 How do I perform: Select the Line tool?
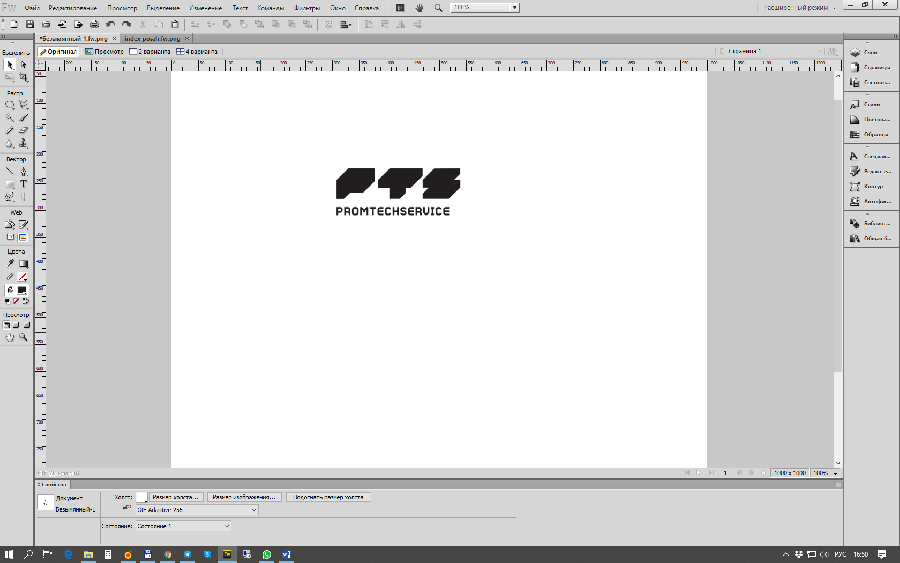10,171
